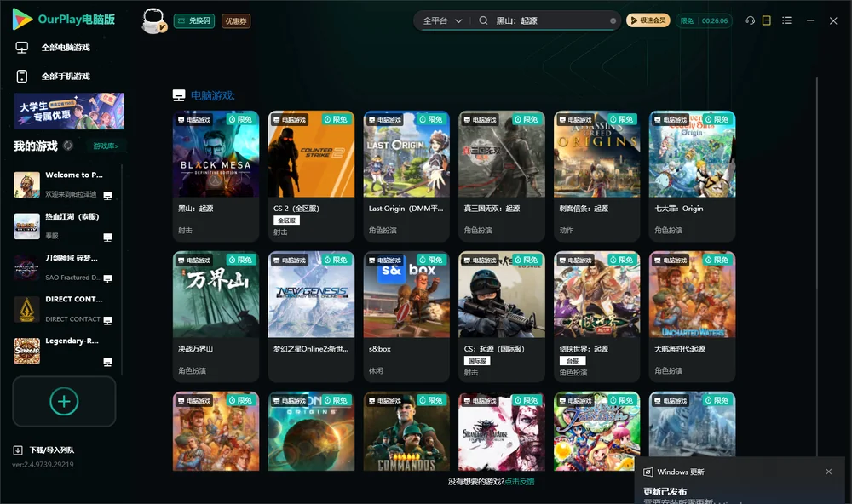Click the OurPlay logo in the header
This screenshot has height=504, width=852.
[64, 20]
